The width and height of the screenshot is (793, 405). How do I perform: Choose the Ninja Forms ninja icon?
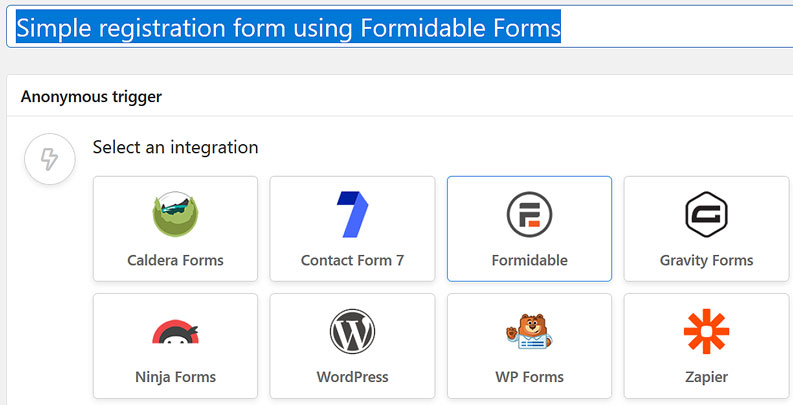tap(175, 331)
